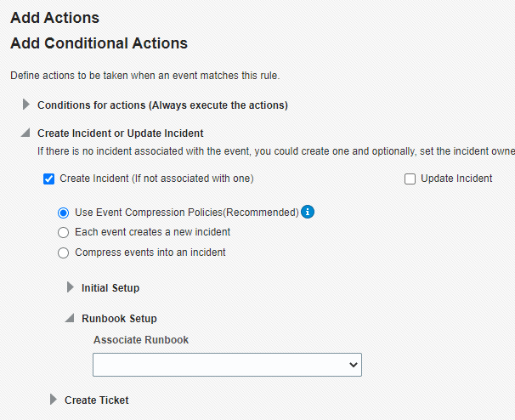
Task: Expand the Create Ticket section
Action: coord(54,400)
